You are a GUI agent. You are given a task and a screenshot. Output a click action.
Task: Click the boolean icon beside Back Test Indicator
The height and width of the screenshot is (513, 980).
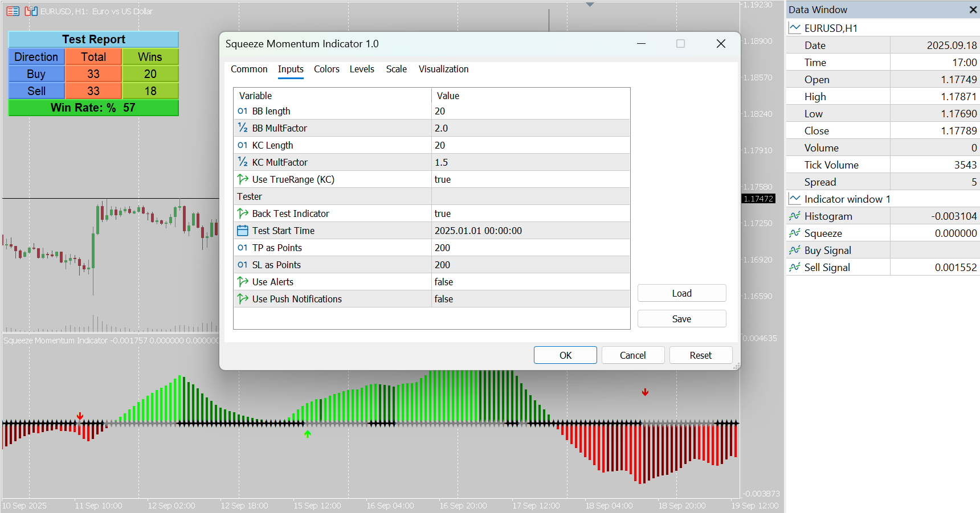pyautogui.click(x=243, y=214)
